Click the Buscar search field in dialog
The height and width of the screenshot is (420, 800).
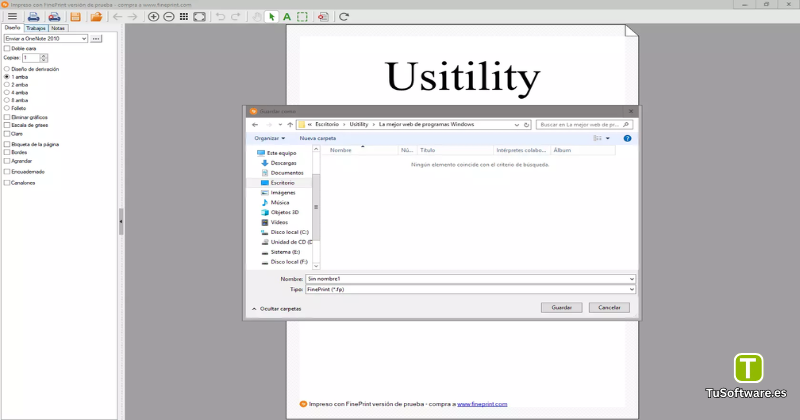click(585, 125)
